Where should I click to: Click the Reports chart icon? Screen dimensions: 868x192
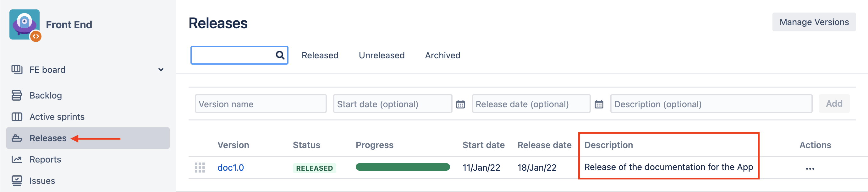[17, 159]
